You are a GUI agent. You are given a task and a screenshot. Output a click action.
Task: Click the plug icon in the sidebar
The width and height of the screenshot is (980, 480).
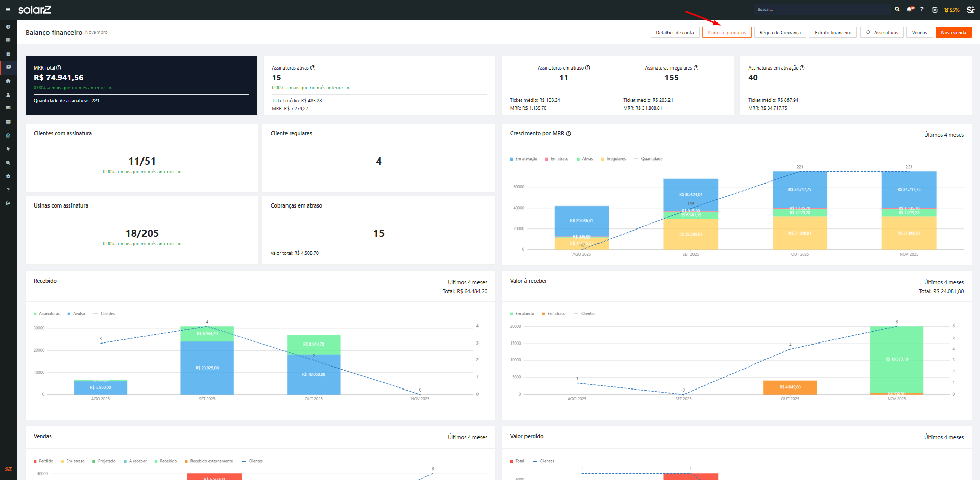click(x=8, y=149)
